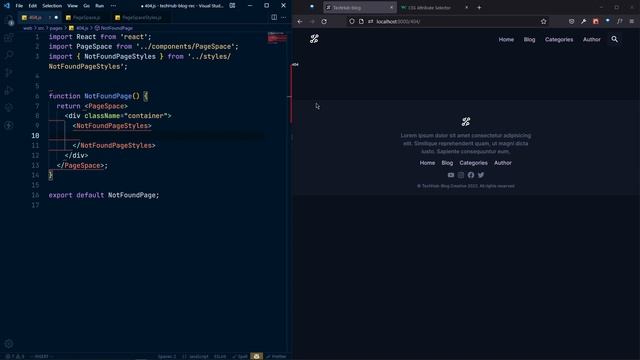640x360 pixels.
Task: Open the editor More Actions ellipsis
Action: (284, 18)
